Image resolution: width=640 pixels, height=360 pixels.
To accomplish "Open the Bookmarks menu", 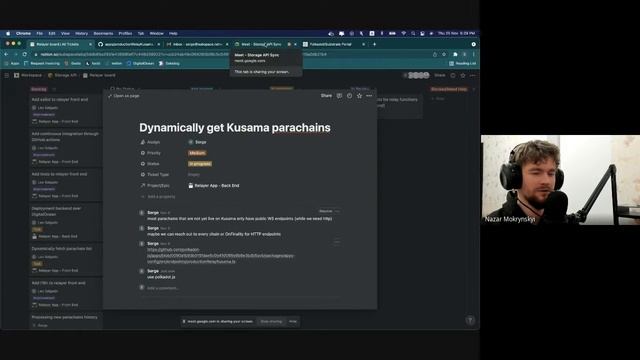I will tap(103, 33).
